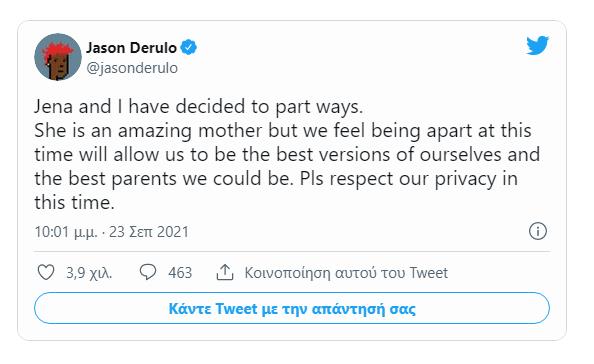Click the blue verified badge
The height and width of the screenshot is (364, 594).
tap(188, 48)
